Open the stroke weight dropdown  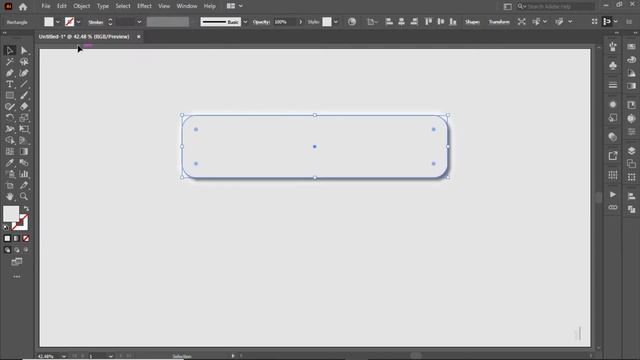pos(139,22)
